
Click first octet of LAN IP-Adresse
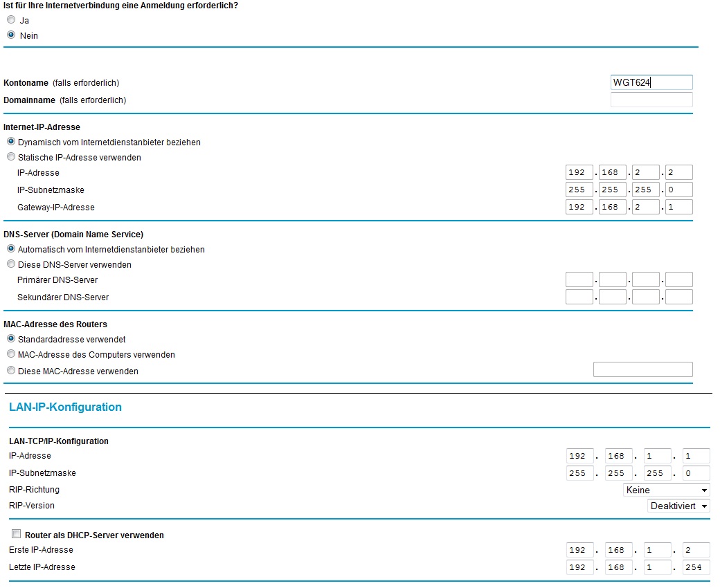[580, 456]
